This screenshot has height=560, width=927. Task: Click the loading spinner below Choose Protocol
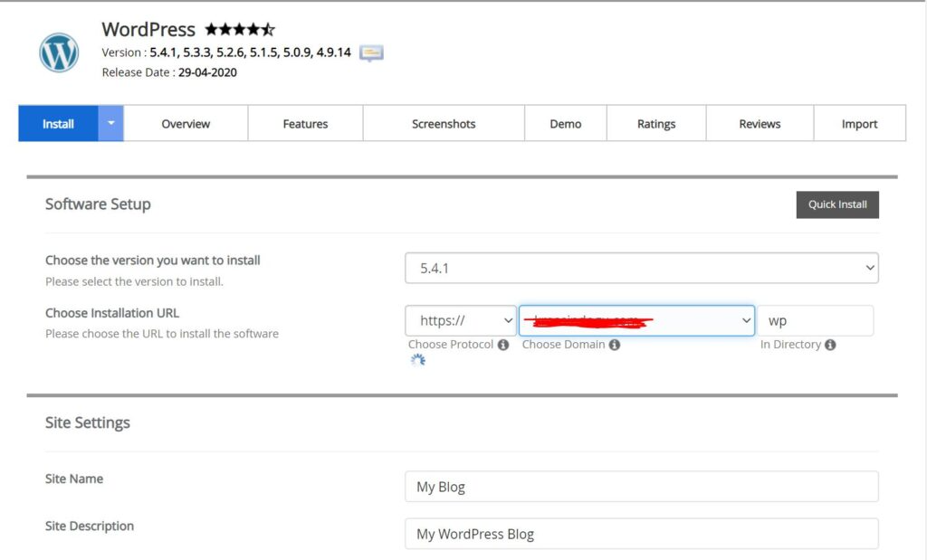point(418,360)
